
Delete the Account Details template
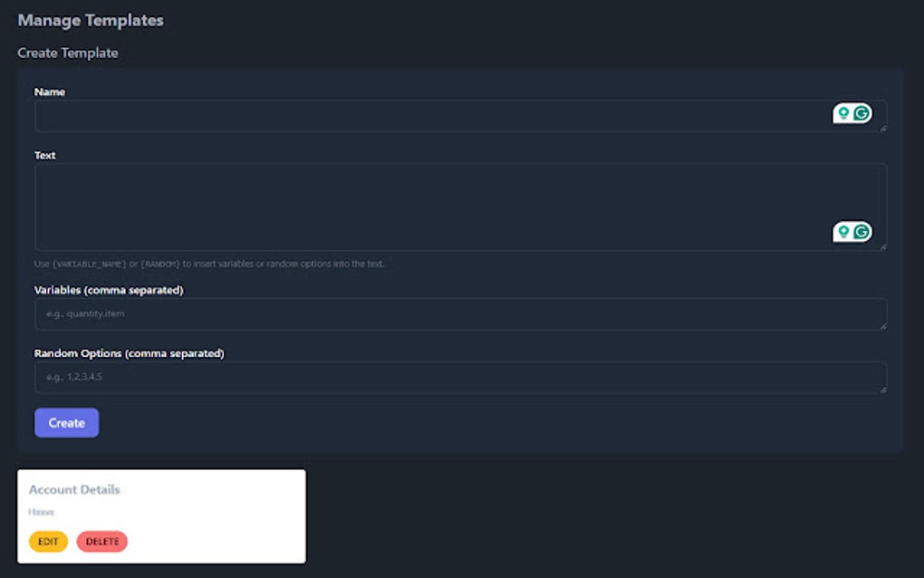[102, 542]
